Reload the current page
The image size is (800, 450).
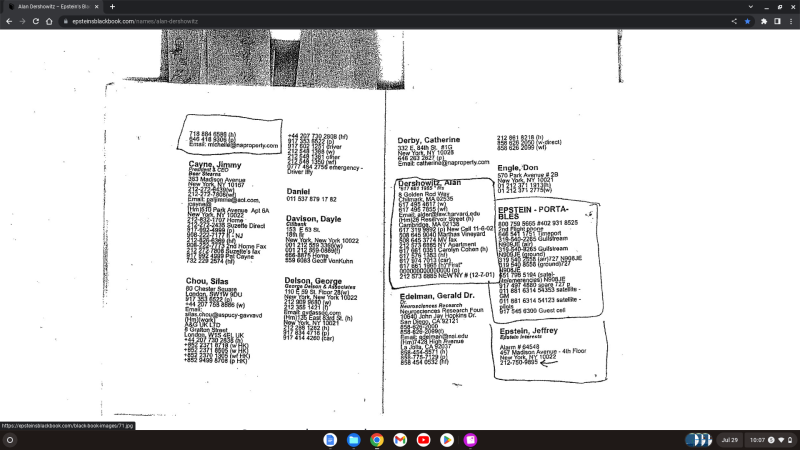point(36,21)
